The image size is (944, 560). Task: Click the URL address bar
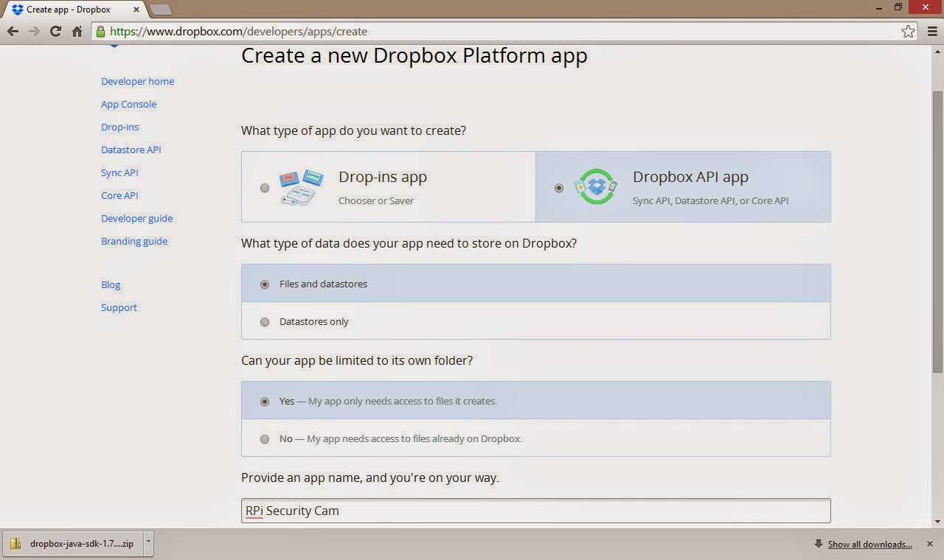point(504,31)
